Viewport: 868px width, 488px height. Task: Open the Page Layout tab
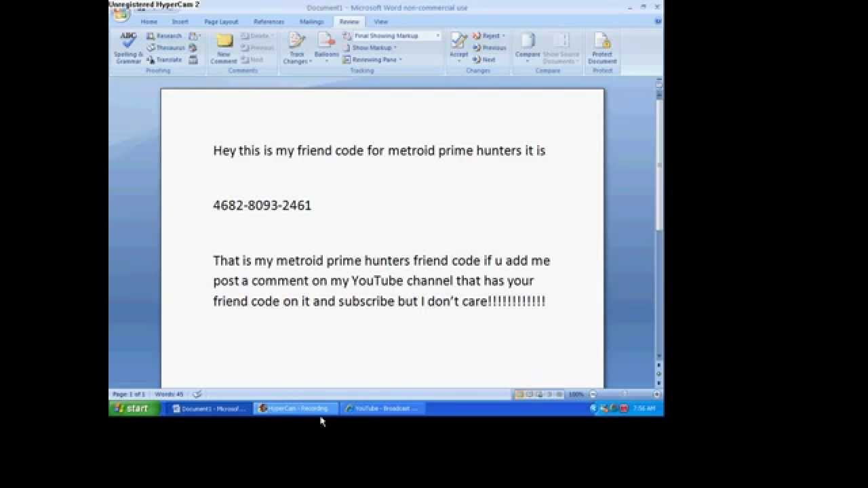(221, 22)
